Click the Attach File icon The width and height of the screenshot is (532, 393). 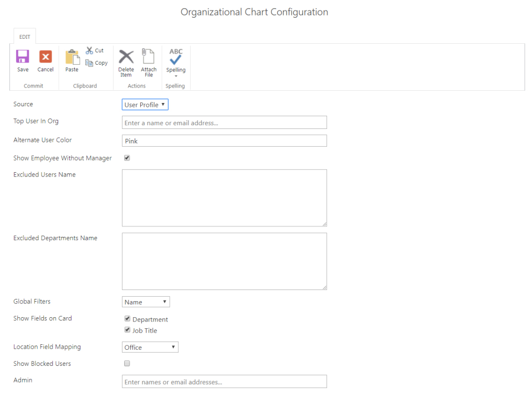pos(149,57)
